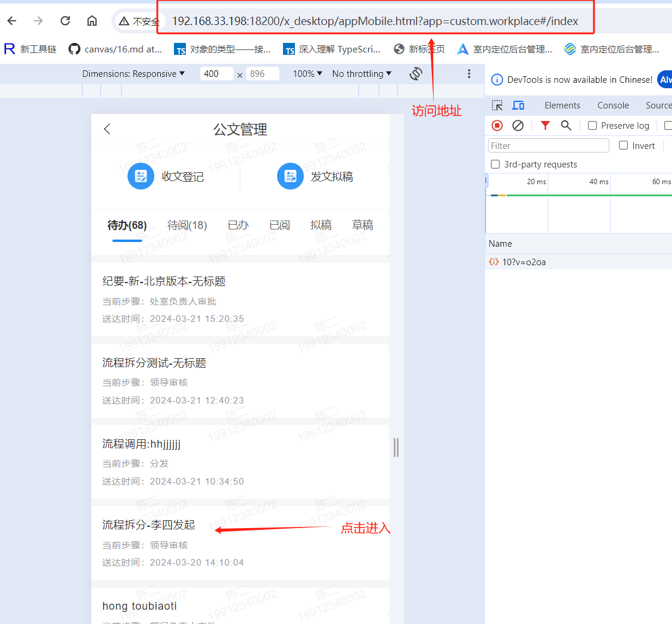Open the Dimensions: Responsive dropdown
Screen dimensions: 672x624
(133, 74)
